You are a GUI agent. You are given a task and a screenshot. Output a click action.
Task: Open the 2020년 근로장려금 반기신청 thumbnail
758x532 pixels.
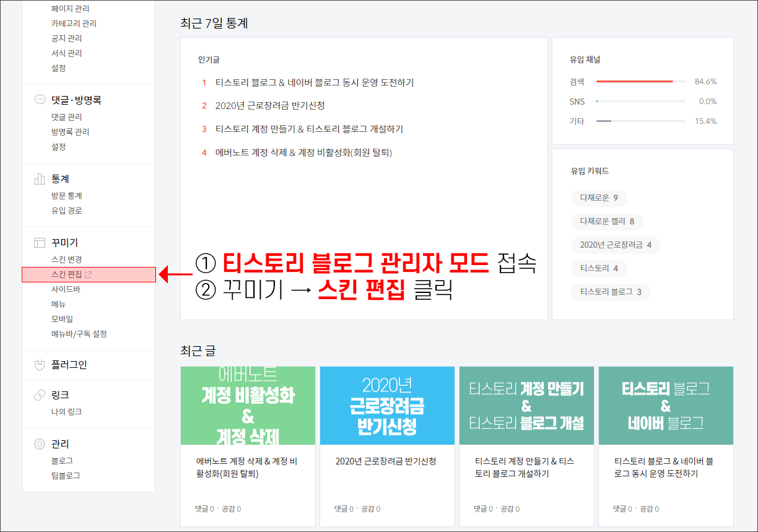point(387,405)
